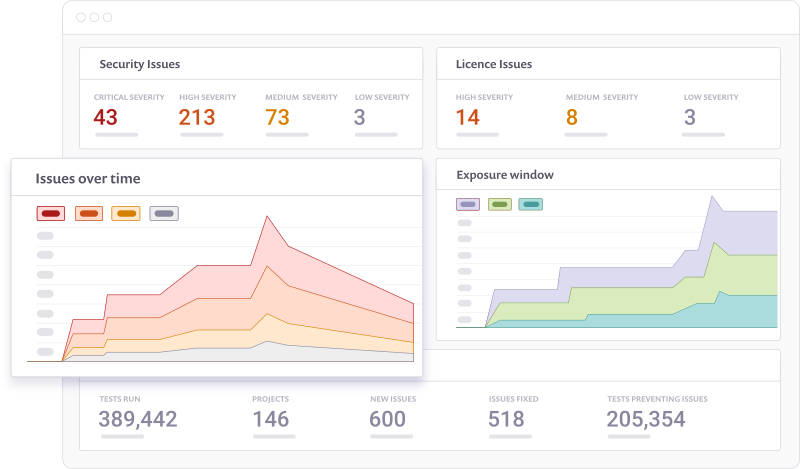Click the purple peak in the Exposure window chart
The height and width of the screenshot is (469, 800).
[712, 196]
